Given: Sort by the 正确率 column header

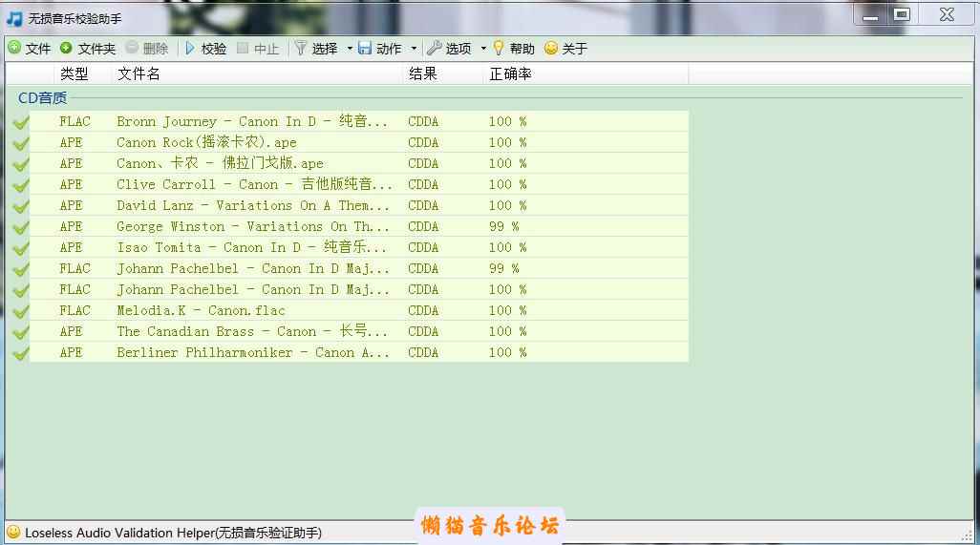Looking at the screenshot, I should [510, 73].
